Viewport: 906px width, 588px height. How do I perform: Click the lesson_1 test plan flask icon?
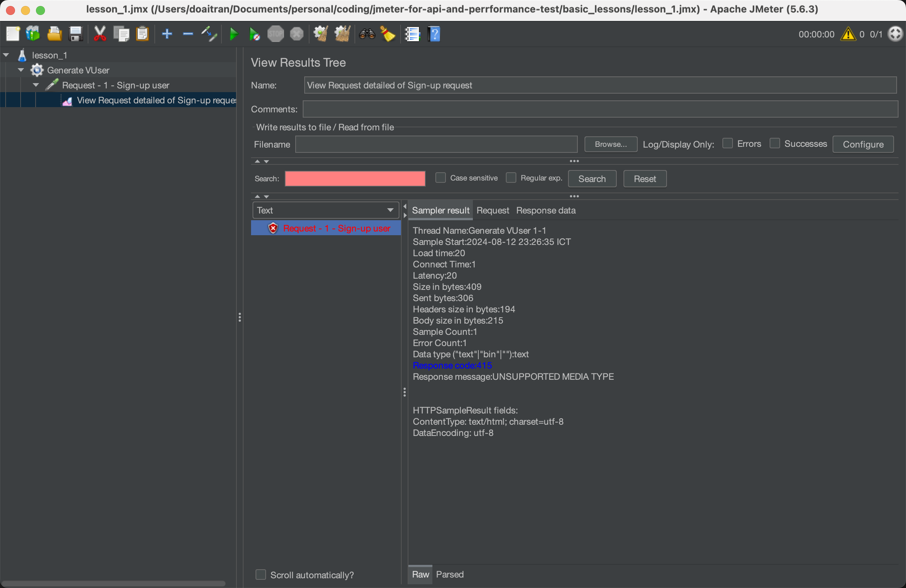click(x=22, y=55)
